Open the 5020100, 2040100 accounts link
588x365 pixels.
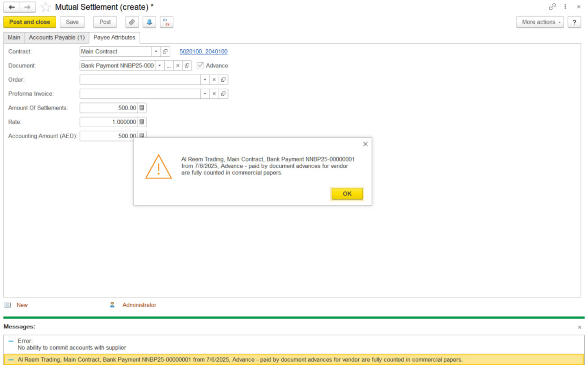203,52
